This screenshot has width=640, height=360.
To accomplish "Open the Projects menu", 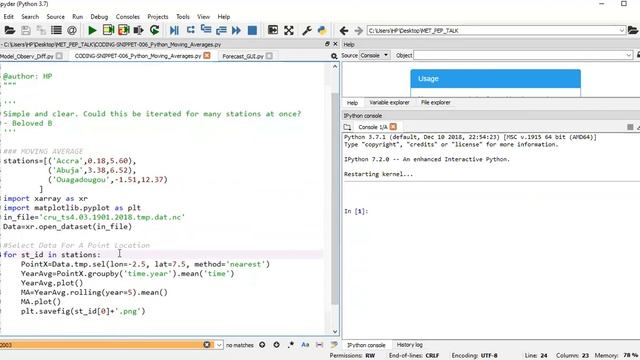I will (158, 17).
